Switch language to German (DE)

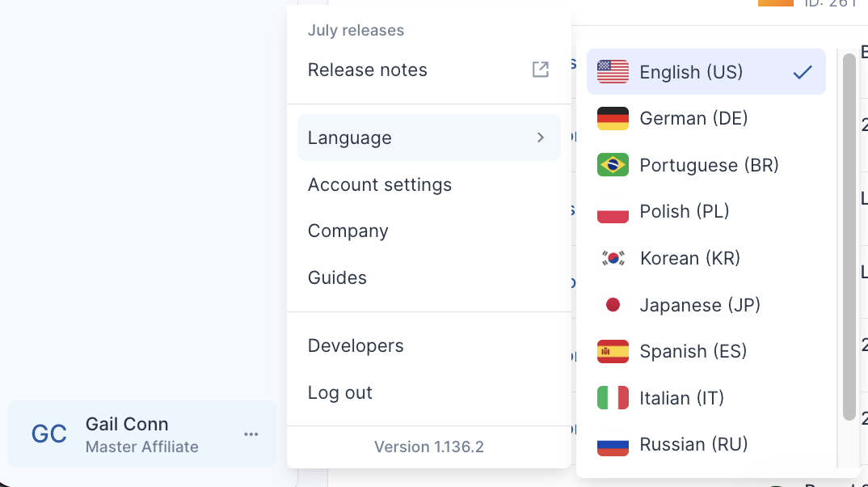(x=706, y=118)
